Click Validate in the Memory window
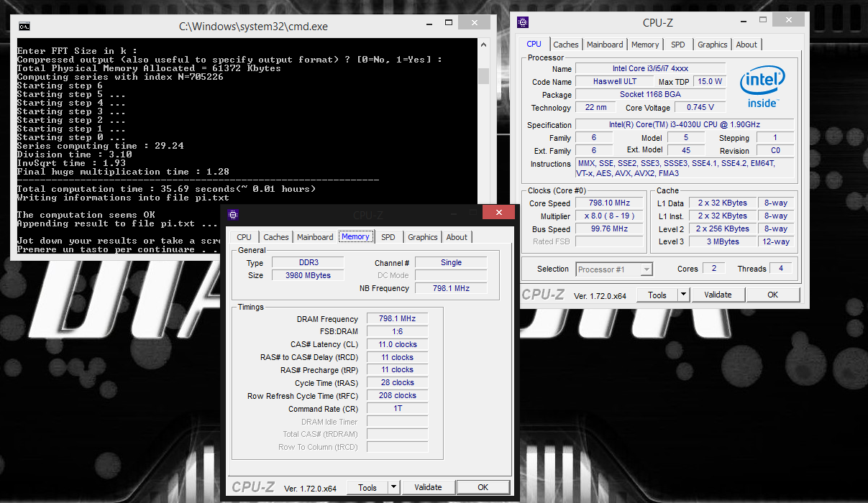This screenshot has height=503, width=868. click(428, 487)
